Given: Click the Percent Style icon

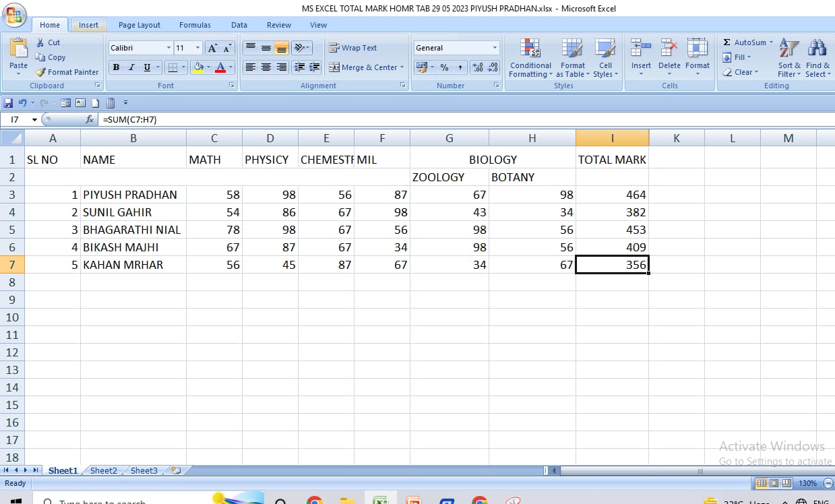Looking at the screenshot, I should coord(444,67).
